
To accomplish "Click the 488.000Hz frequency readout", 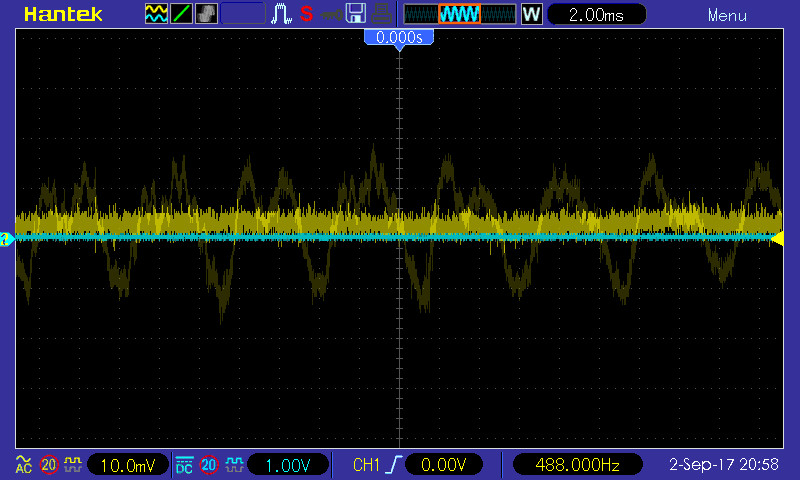I will pyautogui.click(x=578, y=465).
